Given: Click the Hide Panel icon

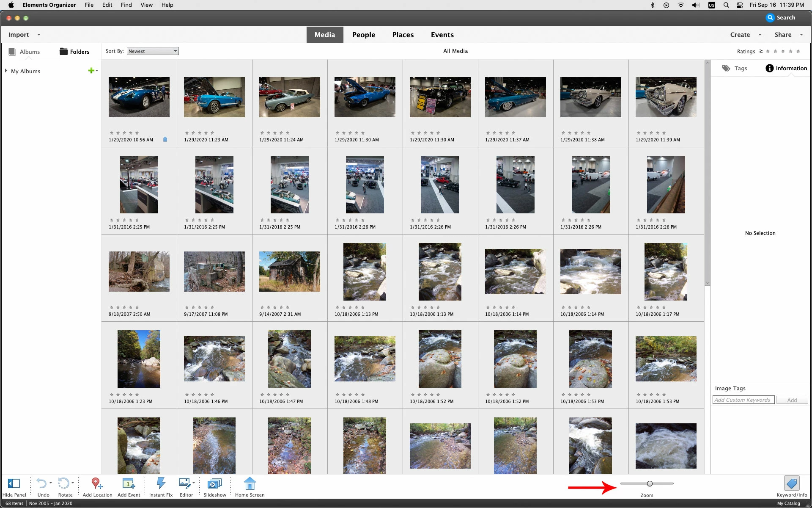Looking at the screenshot, I should click(14, 483).
